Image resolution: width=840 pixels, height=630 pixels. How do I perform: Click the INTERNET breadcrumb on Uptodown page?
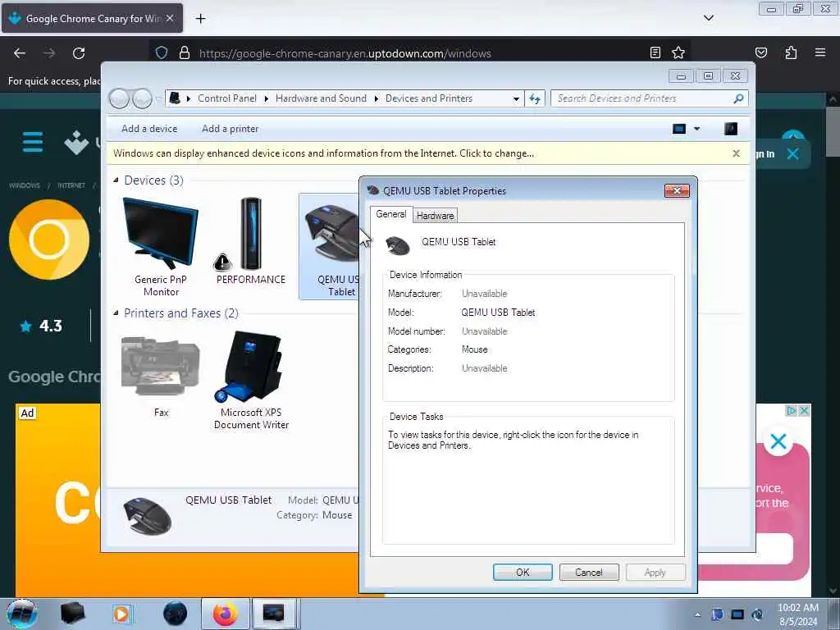(71, 185)
